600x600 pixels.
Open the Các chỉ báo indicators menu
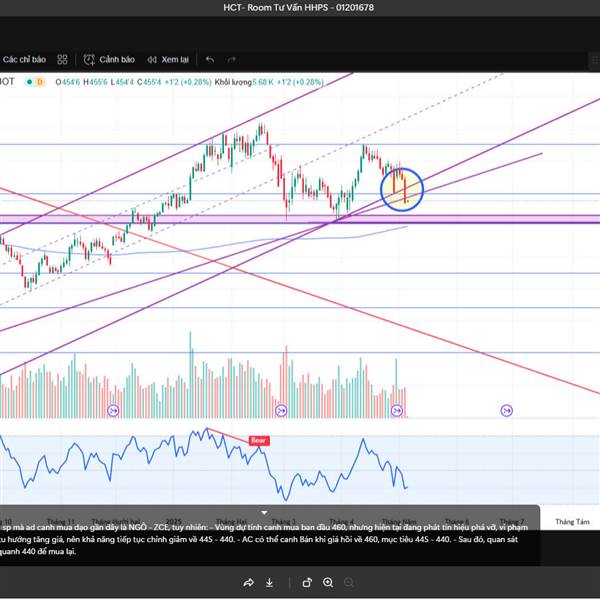tap(24, 60)
